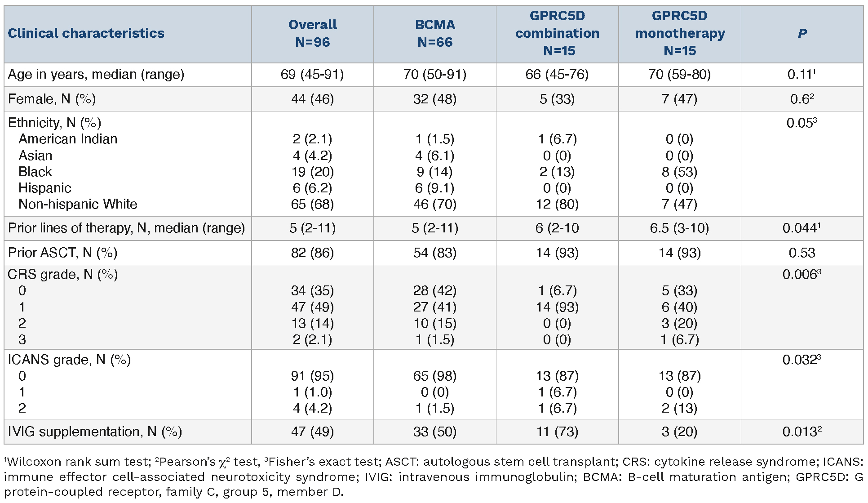
Task: Select the Age in years row label
Action: pos(96,74)
